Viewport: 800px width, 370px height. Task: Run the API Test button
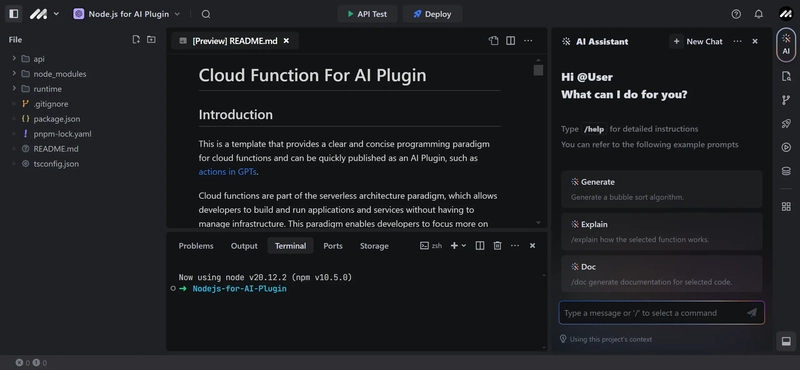pos(367,14)
